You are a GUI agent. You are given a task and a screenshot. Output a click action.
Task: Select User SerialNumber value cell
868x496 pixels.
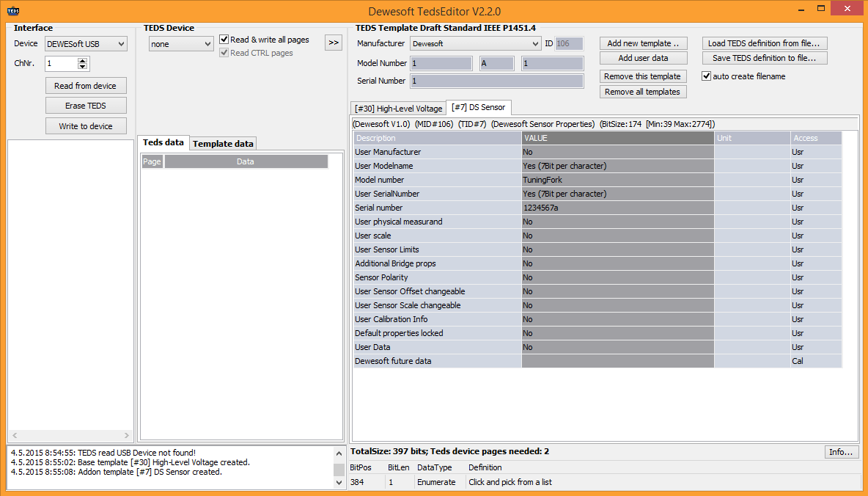coord(618,194)
